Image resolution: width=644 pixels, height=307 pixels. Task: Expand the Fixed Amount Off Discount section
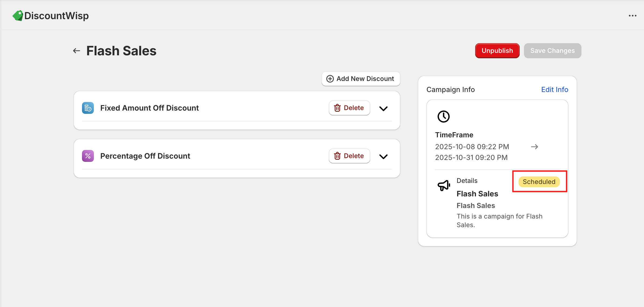tap(383, 108)
